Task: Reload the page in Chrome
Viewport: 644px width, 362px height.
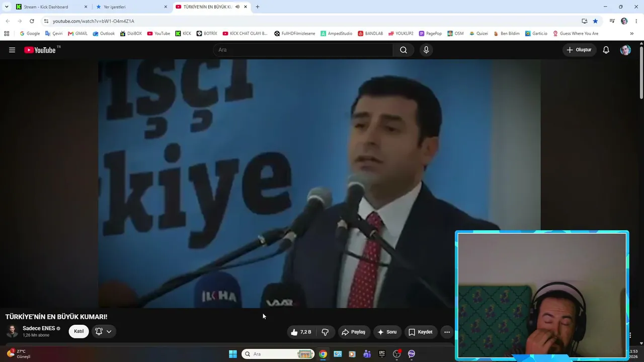Action: pos(32,21)
